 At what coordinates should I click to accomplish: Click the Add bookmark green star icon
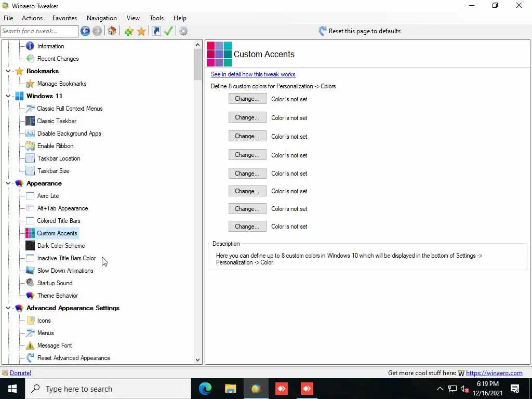coord(129,32)
